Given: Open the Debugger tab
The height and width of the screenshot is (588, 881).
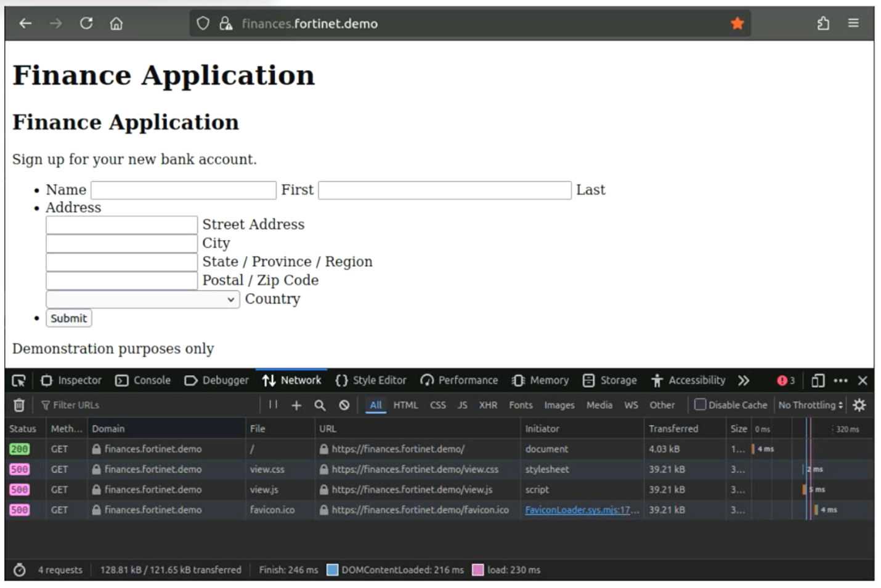Looking at the screenshot, I should point(216,381).
